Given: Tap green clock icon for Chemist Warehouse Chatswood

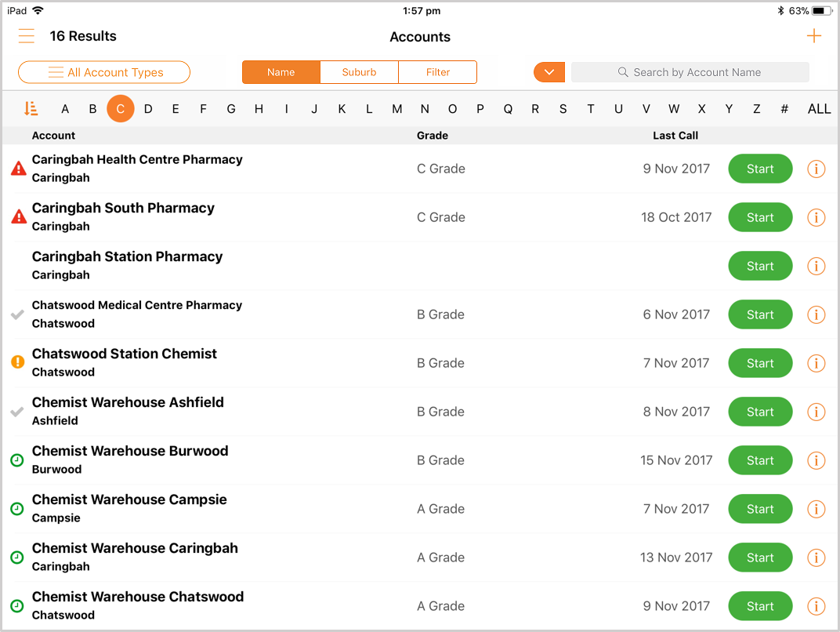Looking at the screenshot, I should [x=17, y=606].
